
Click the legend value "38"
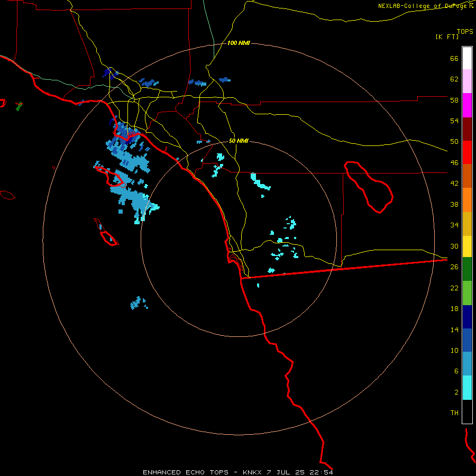pos(454,204)
